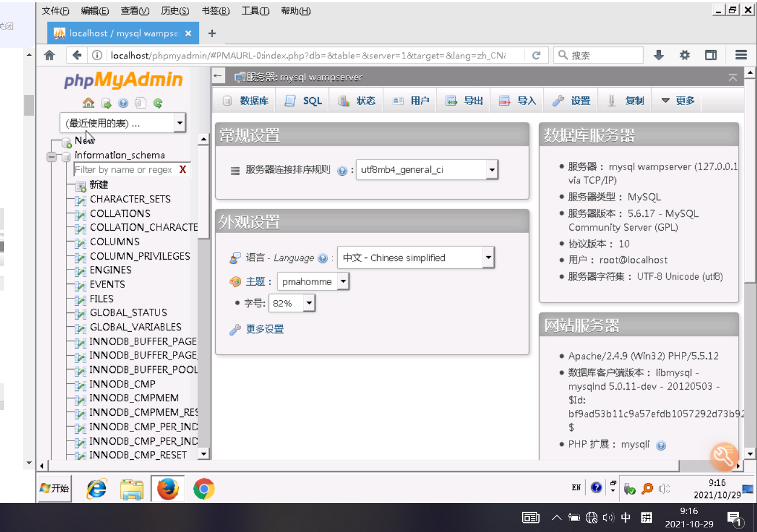Click the site information icon in address bar
Screen dimensions: 757x532
pyautogui.click(x=97, y=56)
